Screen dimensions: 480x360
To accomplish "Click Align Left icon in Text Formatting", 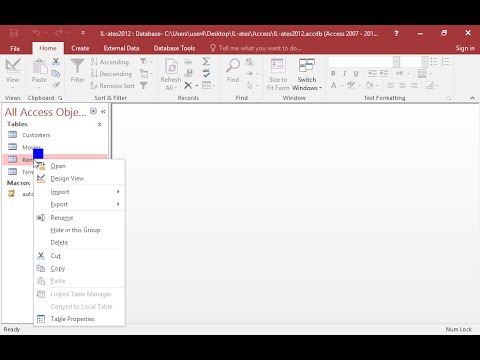I will (391, 86).
